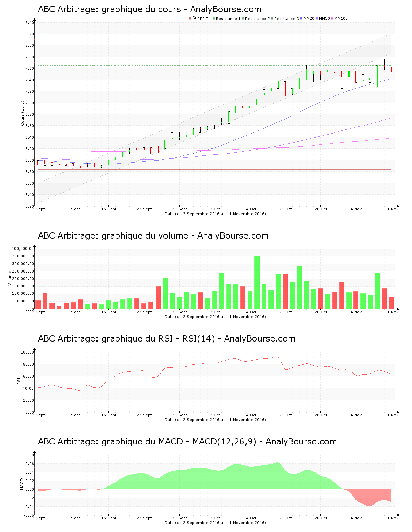The image size is (412, 532).
Task: Click the '4 Nov' date on MACD chart
Action: tap(356, 518)
